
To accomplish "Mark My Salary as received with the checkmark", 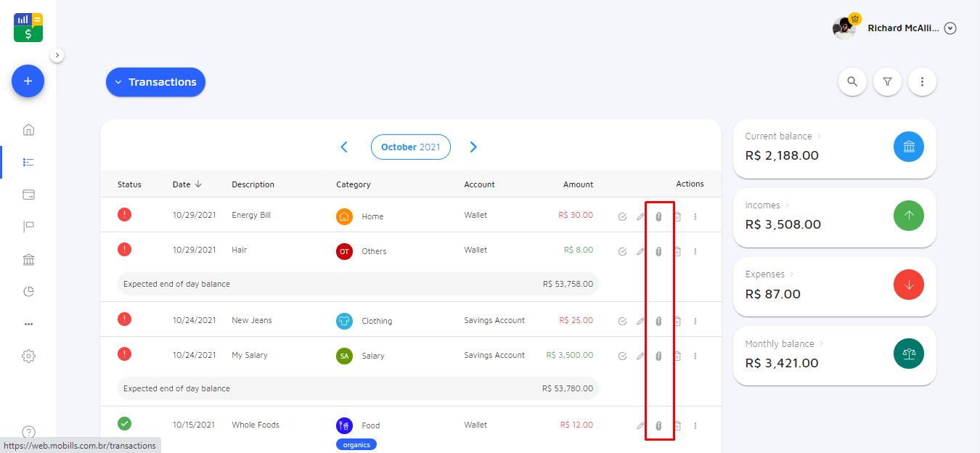I will click(621, 355).
